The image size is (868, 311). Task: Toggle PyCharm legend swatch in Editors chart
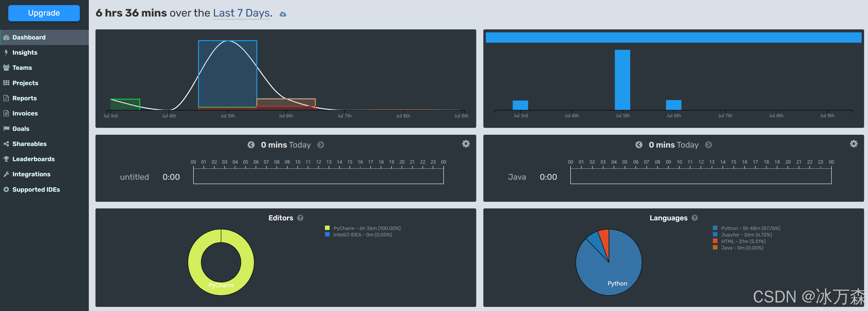click(327, 228)
